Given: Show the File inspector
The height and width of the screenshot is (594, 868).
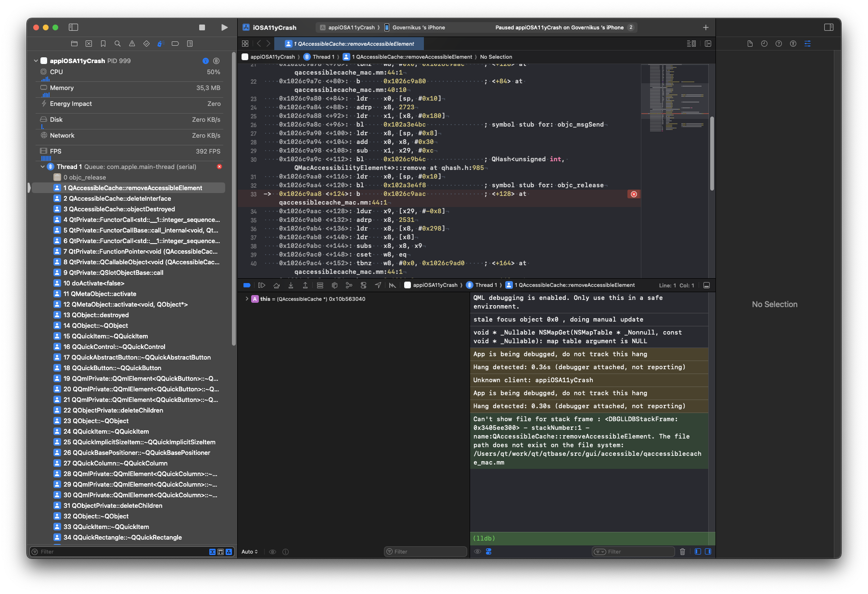Looking at the screenshot, I should (750, 44).
